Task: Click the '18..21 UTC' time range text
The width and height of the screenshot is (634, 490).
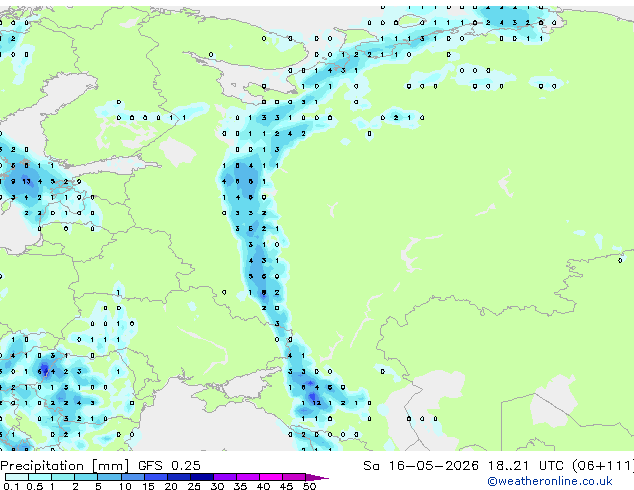Action: coord(525,466)
